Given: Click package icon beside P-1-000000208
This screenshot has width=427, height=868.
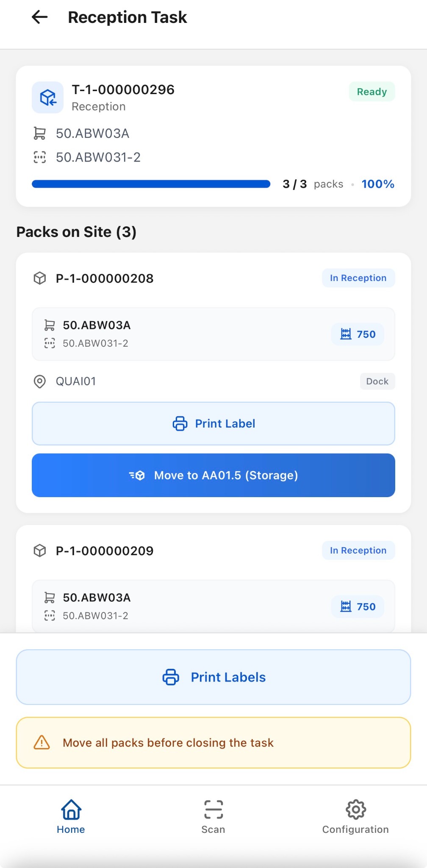Looking at the screenshot, I should (40, 278).
